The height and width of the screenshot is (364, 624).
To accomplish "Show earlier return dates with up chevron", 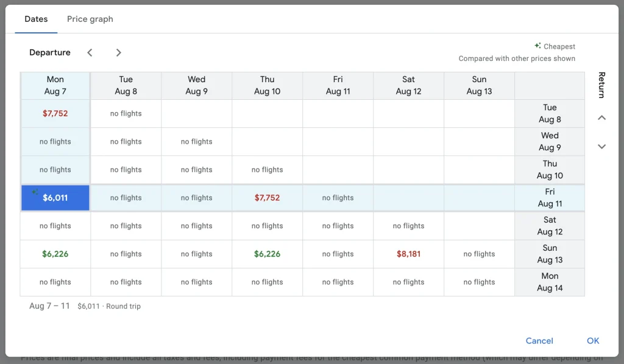I will (601, 117).
